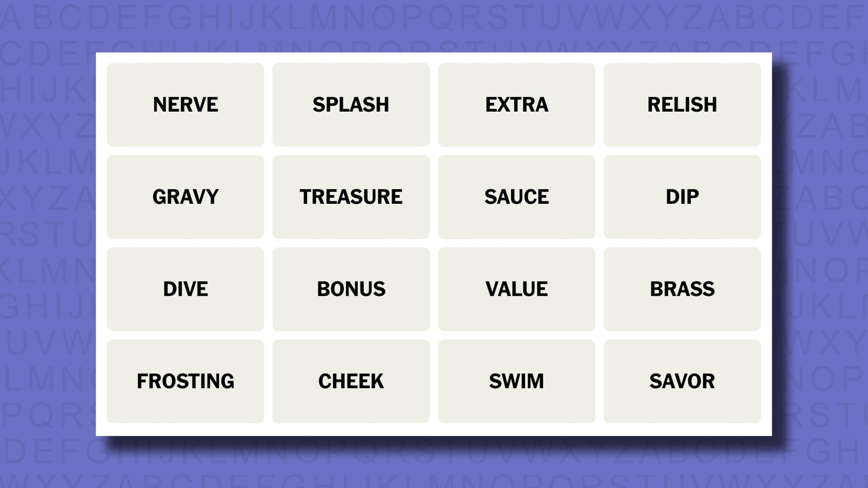
Task: Click the GRAVY word tile
Action: pos(185,197)
